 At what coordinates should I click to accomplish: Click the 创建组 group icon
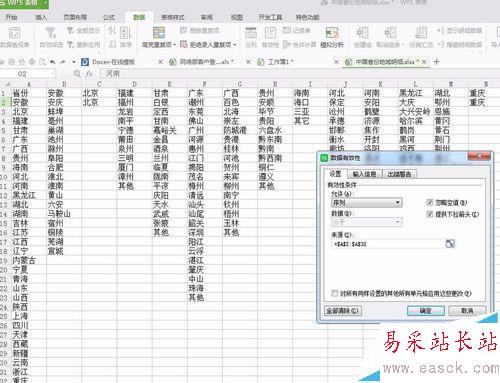362,33
